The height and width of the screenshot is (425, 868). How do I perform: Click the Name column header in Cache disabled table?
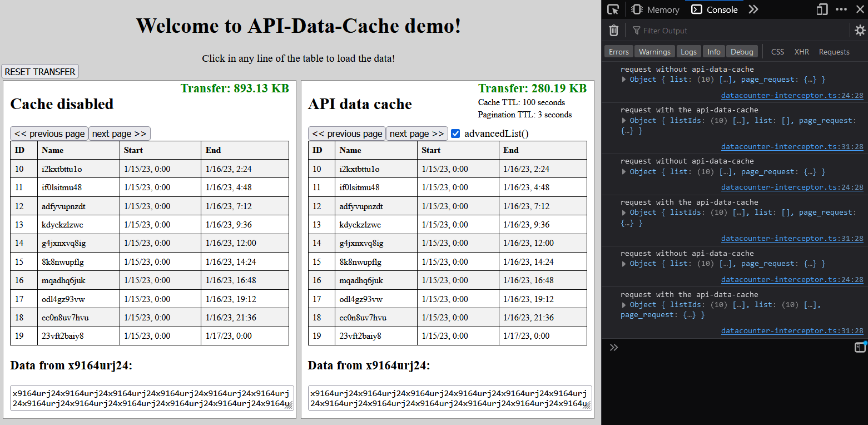[78, 150]
